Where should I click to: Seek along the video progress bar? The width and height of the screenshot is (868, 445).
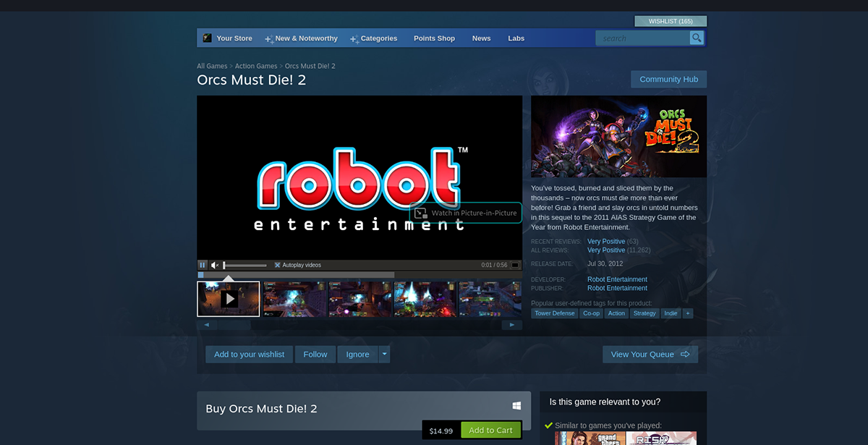point(359,275)
